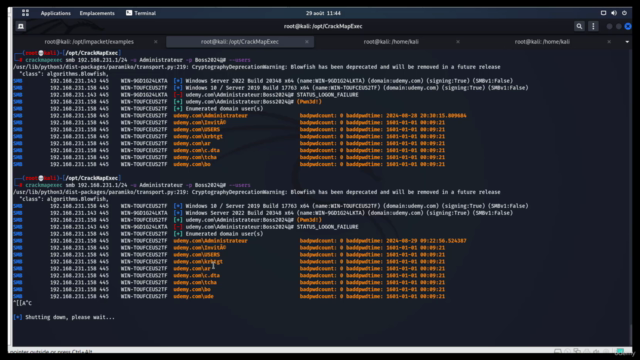This screenshot has height=360, width=640.
Task: Click first udemy.com\krbtgt user entry
Action: (x=198, y=137)
